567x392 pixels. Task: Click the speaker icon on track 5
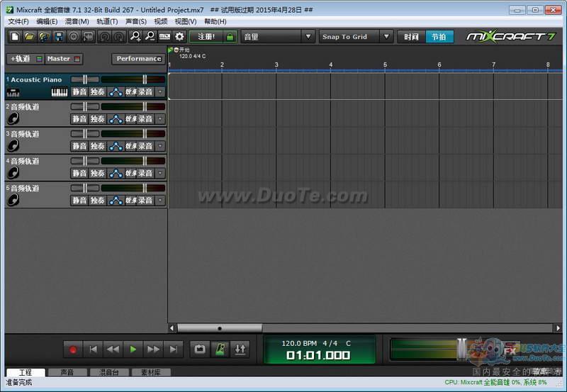coord(13,200)
